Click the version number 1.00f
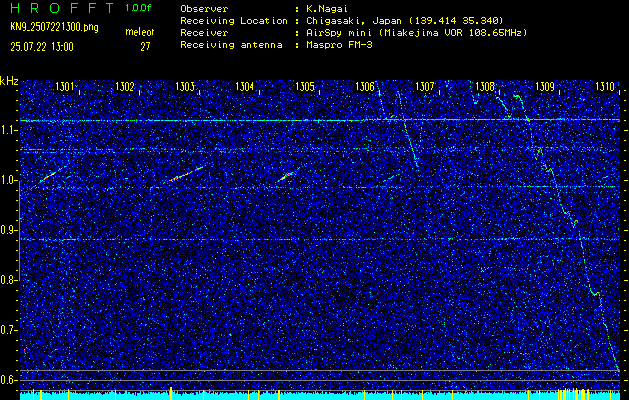Screen dimensions: 629x400 click(x=138, y=8)
